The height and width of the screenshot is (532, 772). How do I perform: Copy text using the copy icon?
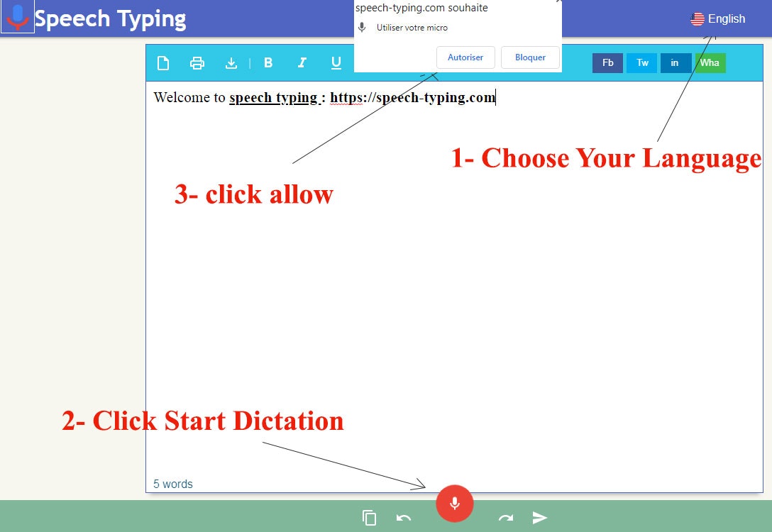(369, 518)
